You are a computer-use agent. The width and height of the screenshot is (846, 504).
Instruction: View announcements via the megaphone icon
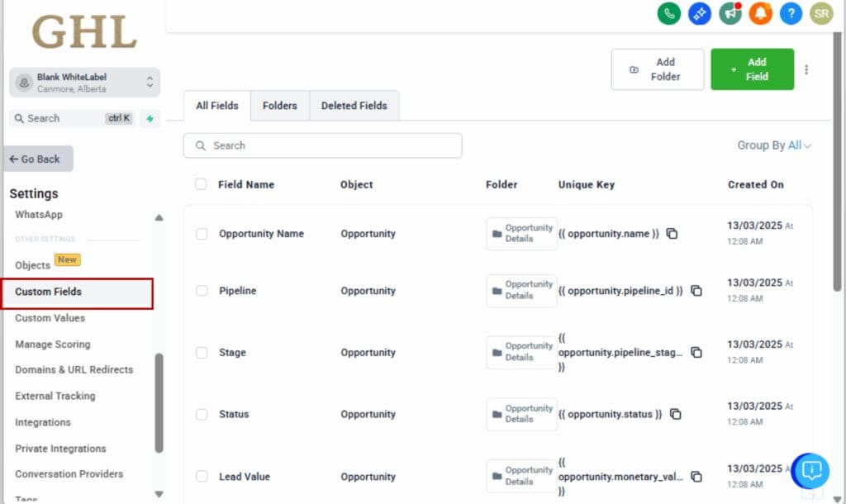(730, 13)
